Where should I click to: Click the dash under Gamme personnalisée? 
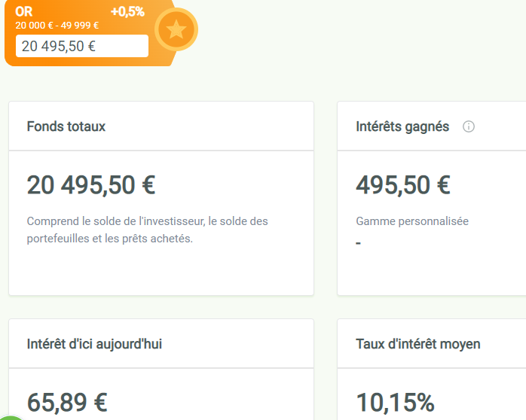click(x=358, y=243)
